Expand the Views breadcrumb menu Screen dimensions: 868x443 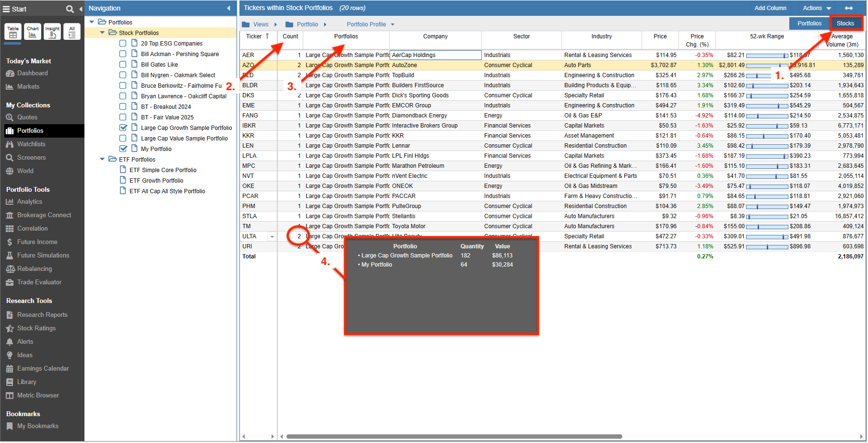click(x=275, y=24)
